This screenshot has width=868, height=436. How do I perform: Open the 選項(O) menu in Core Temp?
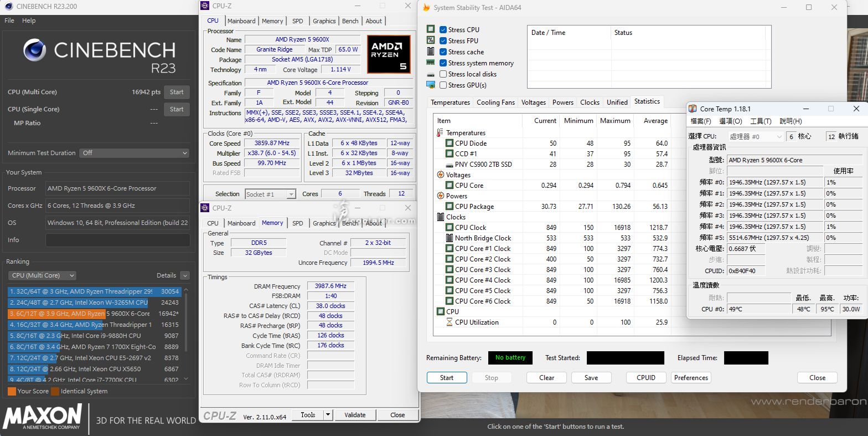tap(731, 121)
